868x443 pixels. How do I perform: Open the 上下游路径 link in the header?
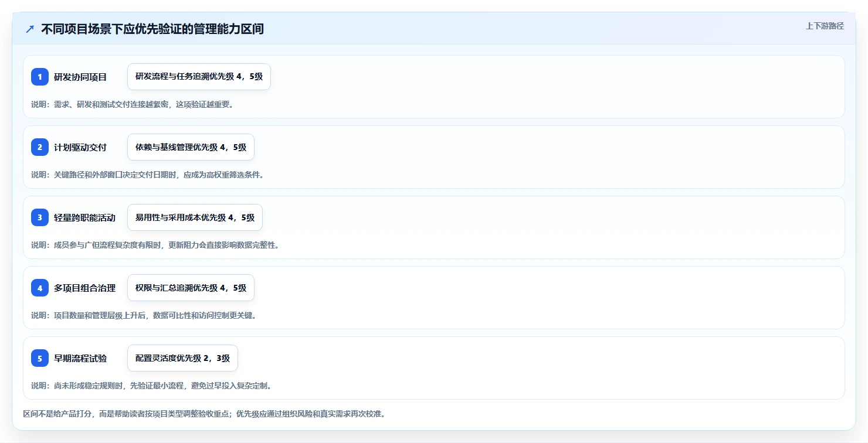[825, 26]
